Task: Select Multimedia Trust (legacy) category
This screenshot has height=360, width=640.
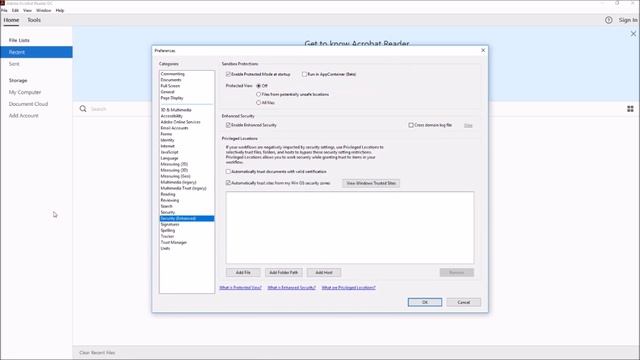Action: click(x=183, y=188)
